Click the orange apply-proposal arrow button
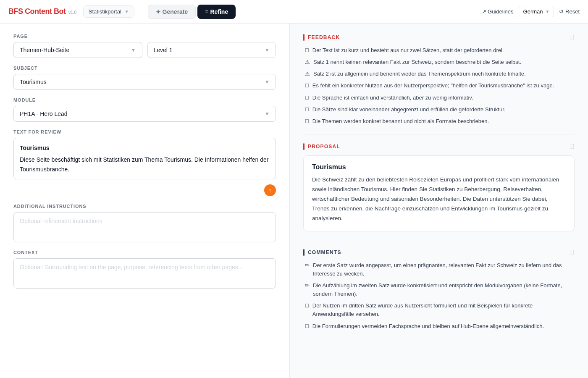 pos(270,190)
